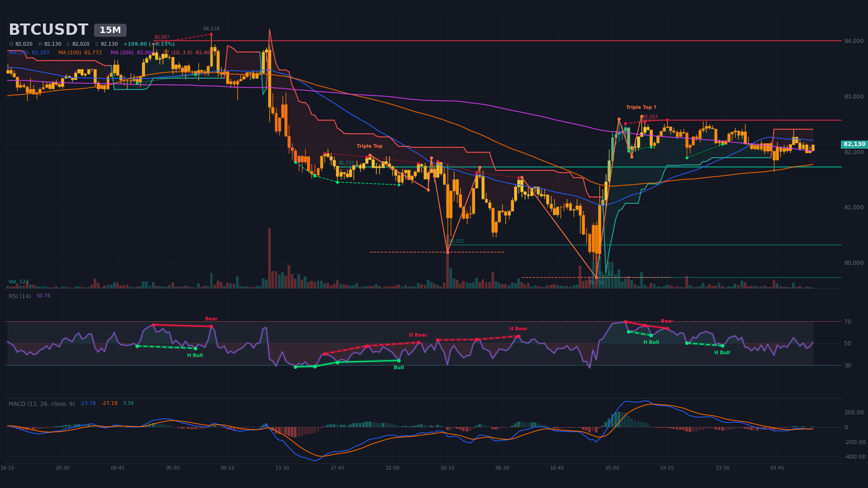Click the 'Triple Top ?' pattern label

pyautogui.click(x=641, y=107)
